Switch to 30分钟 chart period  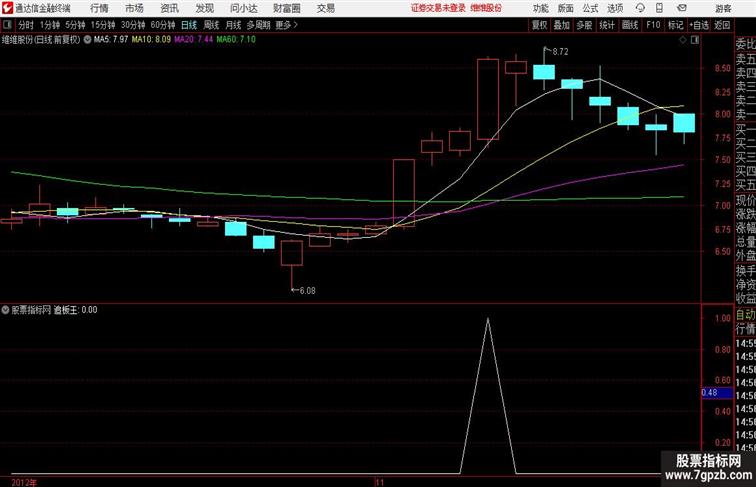click(133, 25)
